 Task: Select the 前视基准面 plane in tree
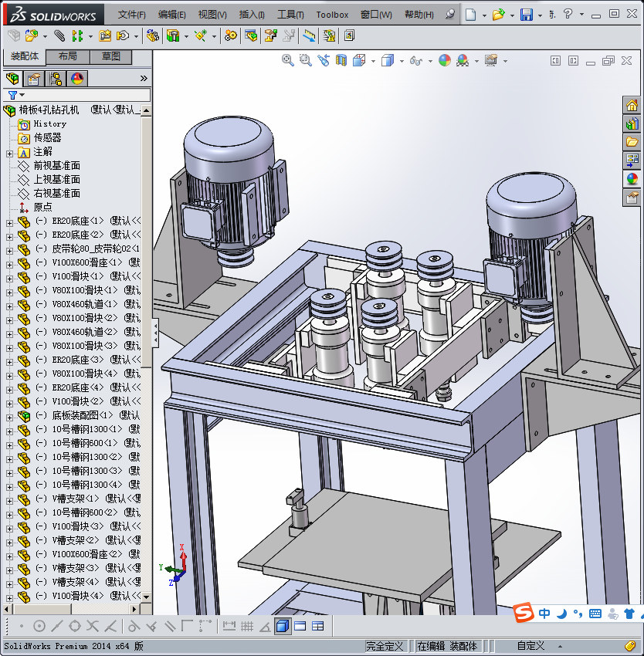pos(56,166)
